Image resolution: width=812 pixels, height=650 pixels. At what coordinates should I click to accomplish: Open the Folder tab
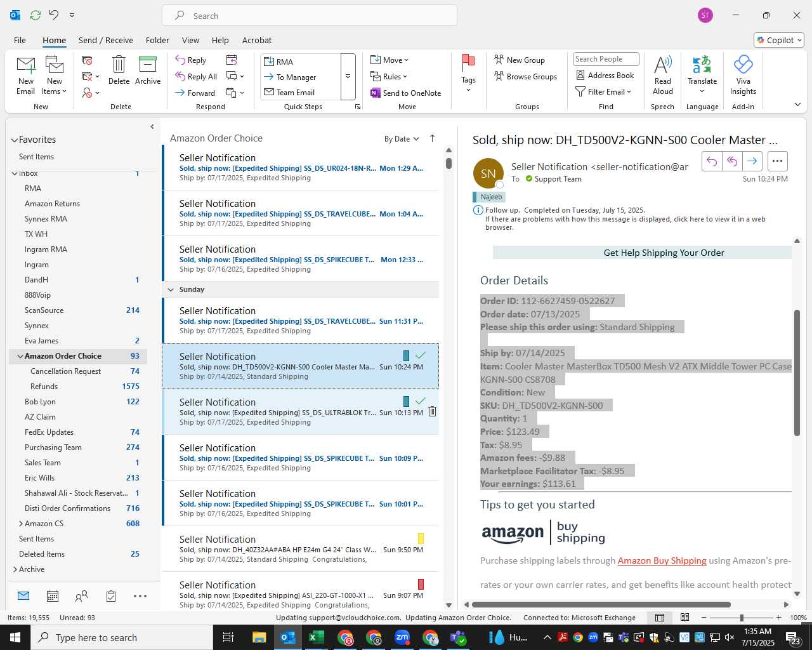click(157, 40)
